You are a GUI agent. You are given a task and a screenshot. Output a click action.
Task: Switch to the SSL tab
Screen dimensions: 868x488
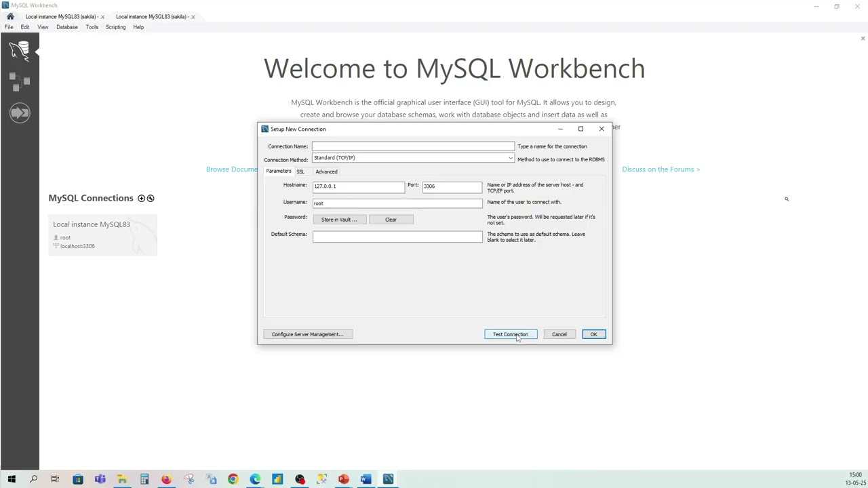pyautogui.click(x=300, y=171)
